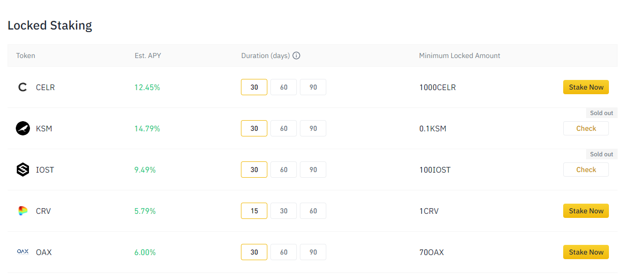The image size is (644, 279).
Task: Select 90 days duration for OAX
Action: pyautogui.click(x=313, y=252)
